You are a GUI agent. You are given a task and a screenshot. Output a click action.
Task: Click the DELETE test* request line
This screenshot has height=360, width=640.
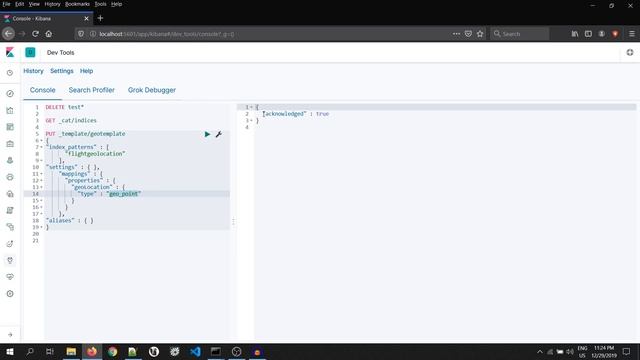[64, 107]
